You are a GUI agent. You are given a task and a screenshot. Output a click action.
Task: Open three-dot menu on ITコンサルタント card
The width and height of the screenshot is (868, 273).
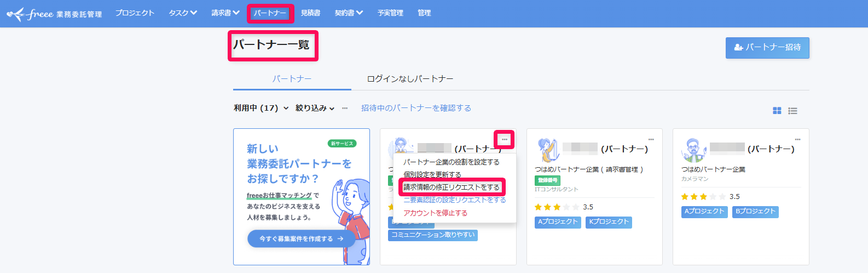click(x=651, y=140)
